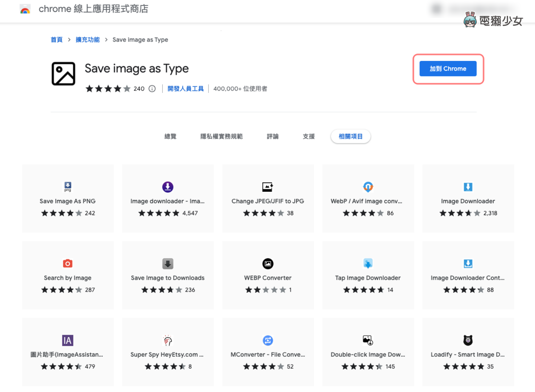The width and height of the screenshot is (535, 392).
Task: Open the 評論 tab
Action: [x=272, y=136]
